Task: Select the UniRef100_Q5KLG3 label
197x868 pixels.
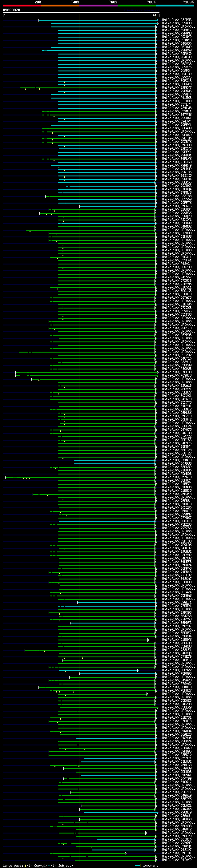Action: pos(177,765)
